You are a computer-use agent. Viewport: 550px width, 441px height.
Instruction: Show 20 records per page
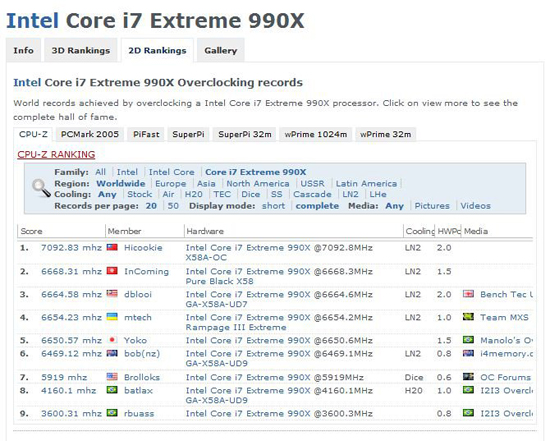(x=151, y=206)
